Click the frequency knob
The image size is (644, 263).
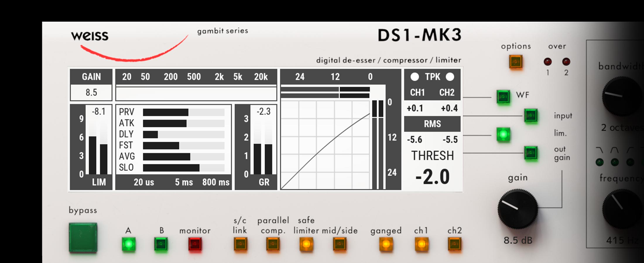coord(622,209)
